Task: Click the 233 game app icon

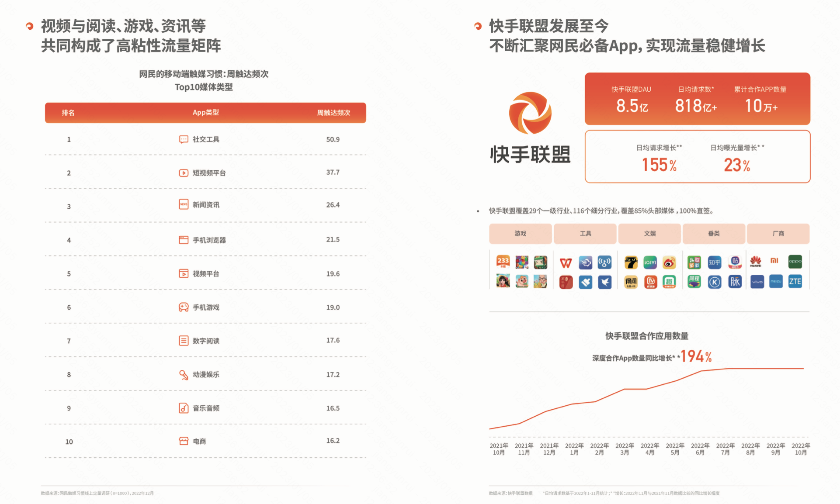Action: coord(503,262)
